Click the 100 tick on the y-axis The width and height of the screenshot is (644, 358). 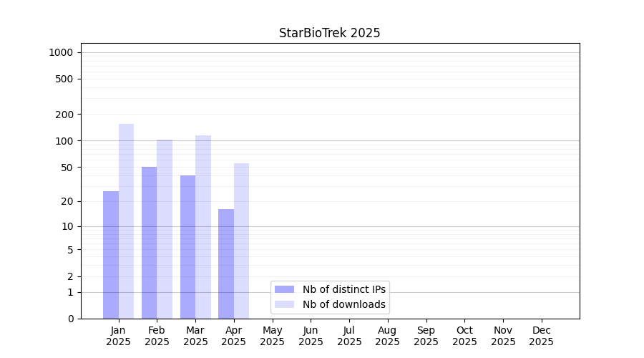click(65, 141)
